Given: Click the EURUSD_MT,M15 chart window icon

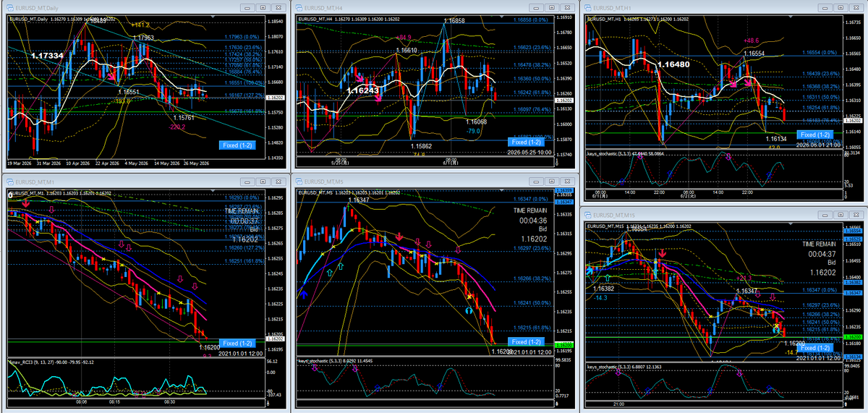Looking at the screenshot, I should (590, 215).
